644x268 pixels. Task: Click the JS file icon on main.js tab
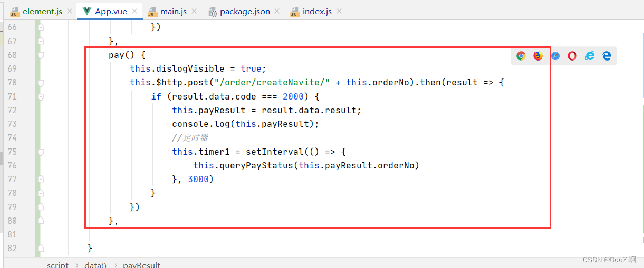(x=152, y=12)
